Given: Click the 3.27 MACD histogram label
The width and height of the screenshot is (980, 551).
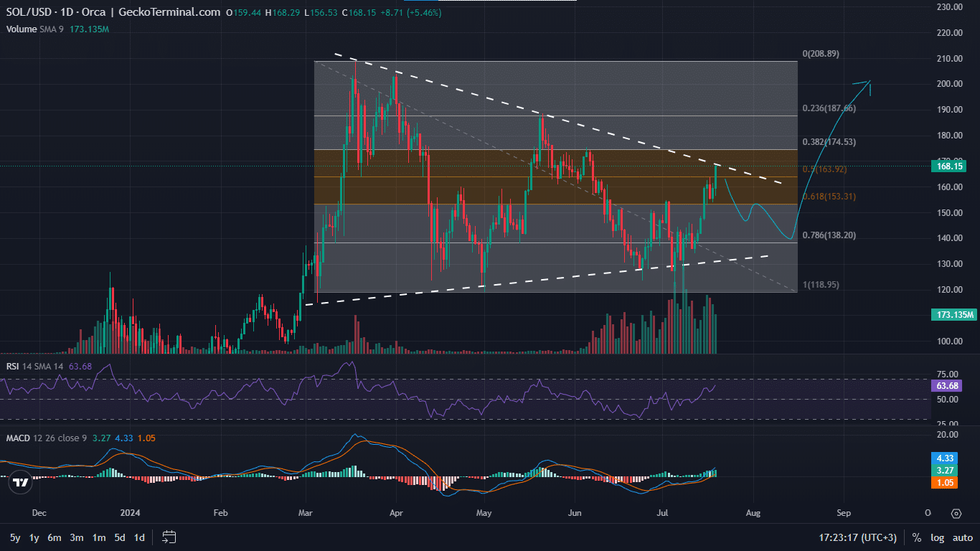Looking at the screenshot, I should click(x=944, y=470).
